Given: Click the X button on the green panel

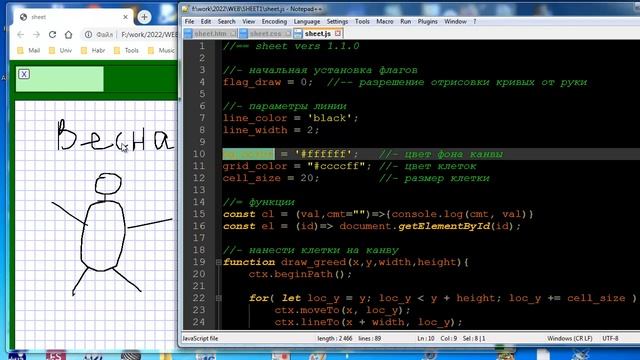Looking at the screenshot, I should pyautogui.click(x=24, y=74).
